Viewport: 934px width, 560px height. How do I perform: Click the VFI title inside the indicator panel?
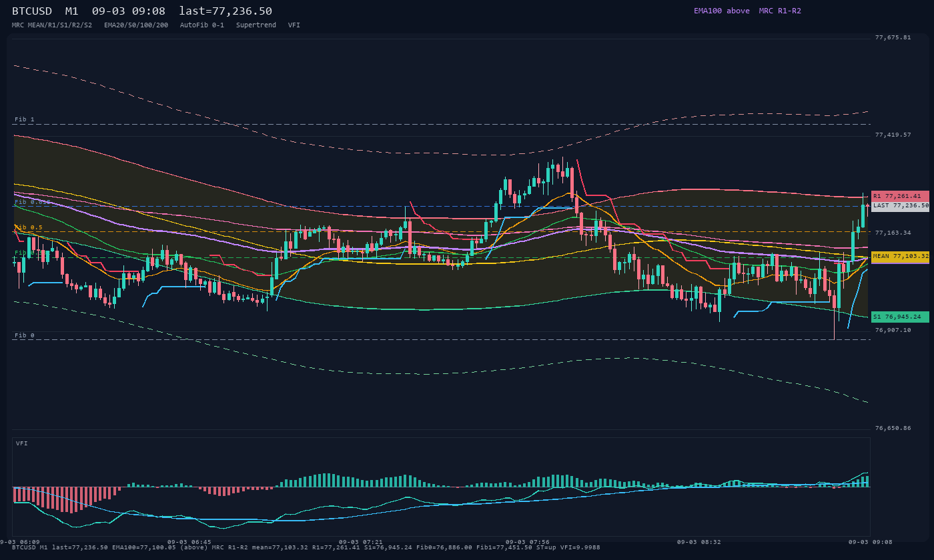22,443
